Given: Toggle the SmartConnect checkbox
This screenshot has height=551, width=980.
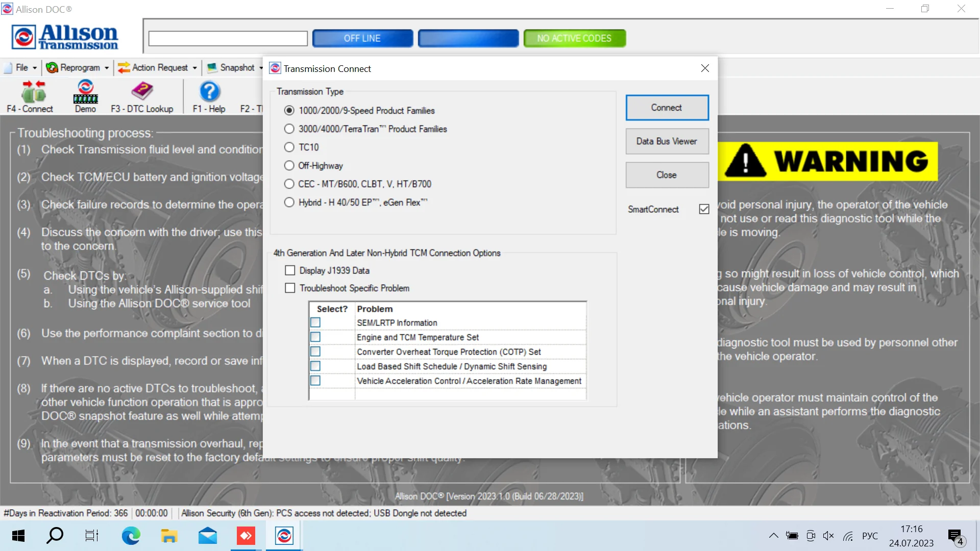Looking at the screenshot, I should click(704, 209).
